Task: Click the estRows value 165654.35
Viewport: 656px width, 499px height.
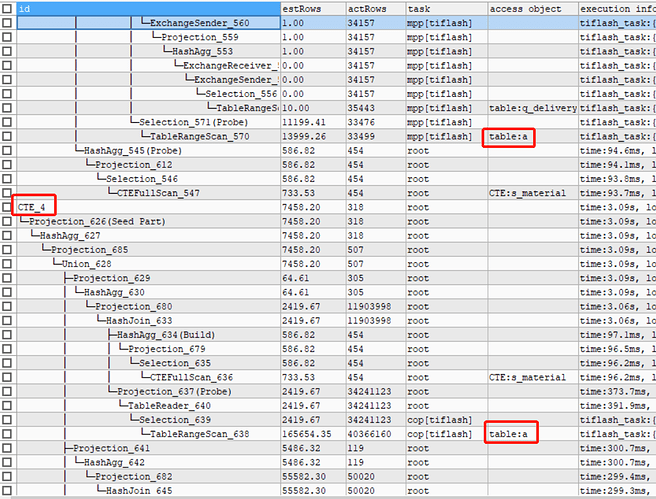Action: coord(306,434)
